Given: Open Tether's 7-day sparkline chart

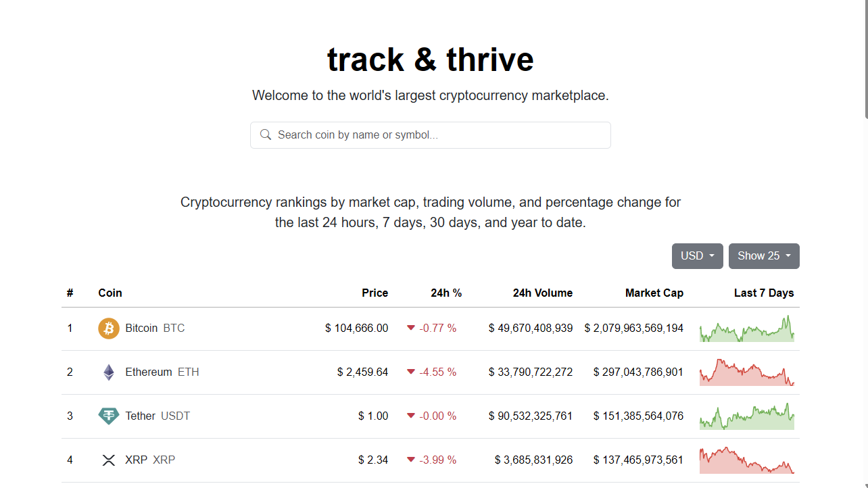Looking at the screenshot, I should click(x=747, y=416).
